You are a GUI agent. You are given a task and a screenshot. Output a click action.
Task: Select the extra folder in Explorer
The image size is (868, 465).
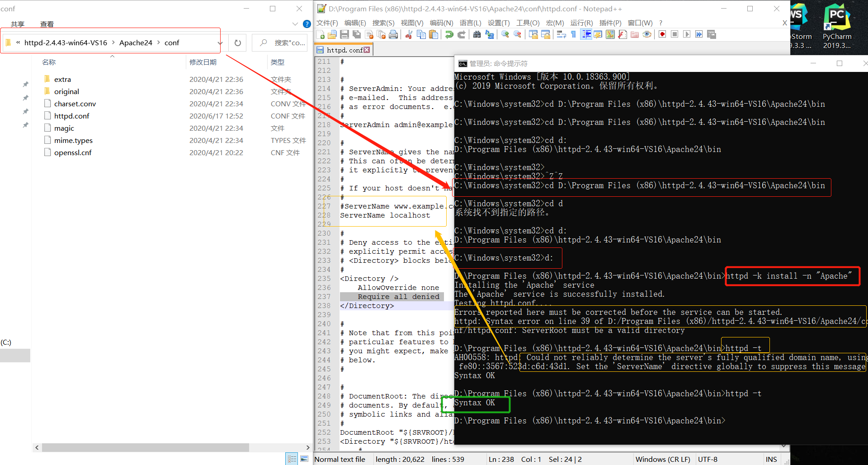(x=62, y=79)
